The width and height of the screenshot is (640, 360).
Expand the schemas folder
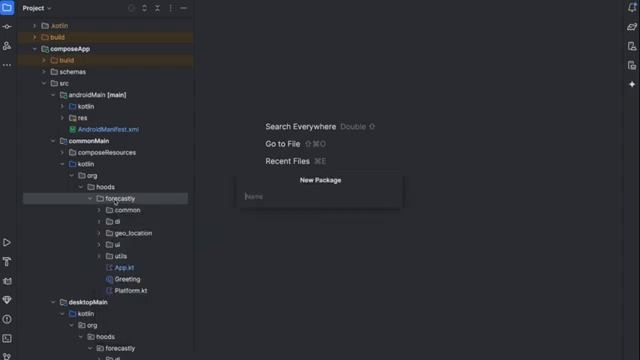pos(44,72)
